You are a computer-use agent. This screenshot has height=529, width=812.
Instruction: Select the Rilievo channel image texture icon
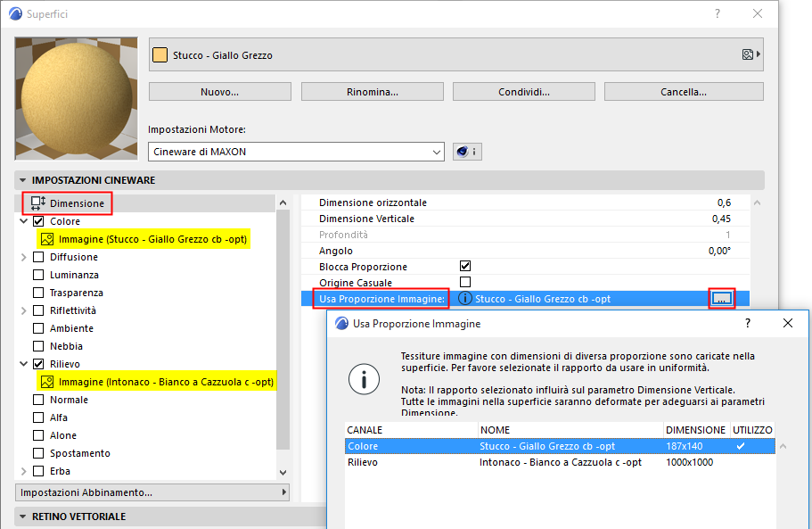(x=47, y=382)
